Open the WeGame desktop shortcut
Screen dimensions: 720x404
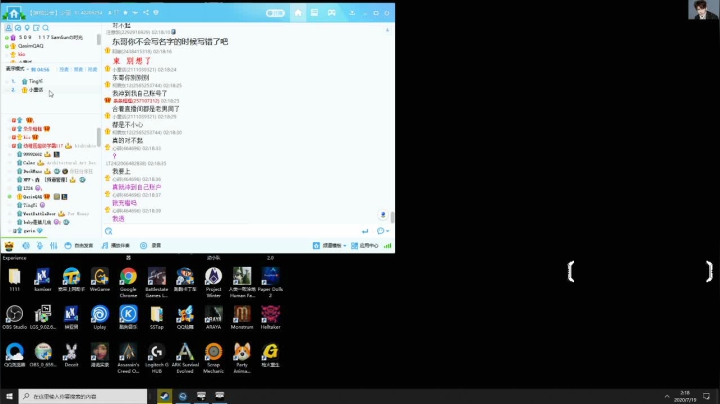pos(100,280)
